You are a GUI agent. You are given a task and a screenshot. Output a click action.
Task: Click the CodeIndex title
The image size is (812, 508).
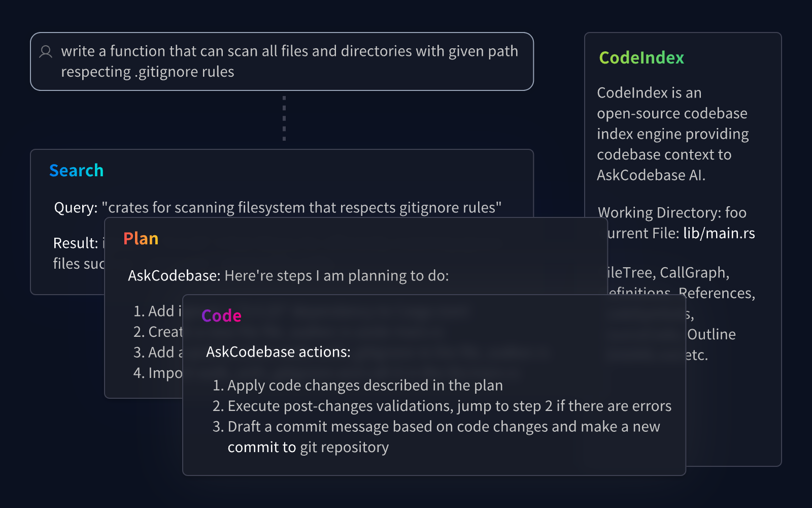click(641, 58)
